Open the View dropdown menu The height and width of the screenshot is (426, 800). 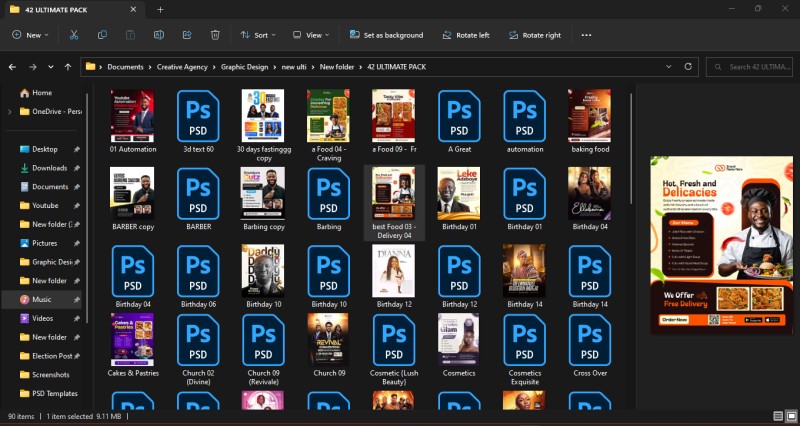tap(311, 35)
